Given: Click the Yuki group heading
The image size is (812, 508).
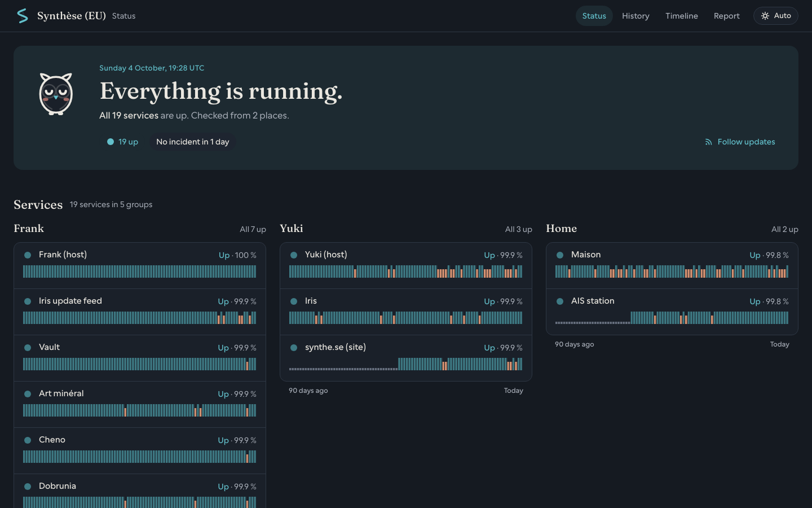Looking at the screenshot, I should 292,229.
